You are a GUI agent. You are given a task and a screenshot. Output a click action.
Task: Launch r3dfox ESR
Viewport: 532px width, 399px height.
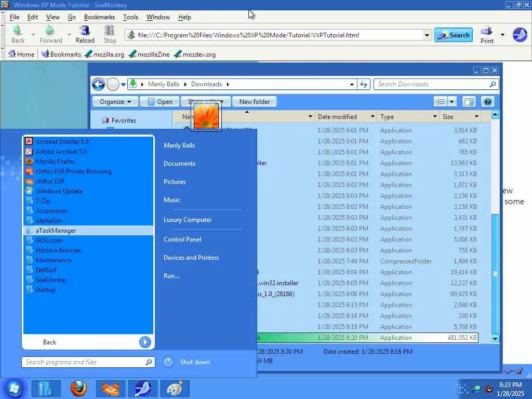[88, 181]
